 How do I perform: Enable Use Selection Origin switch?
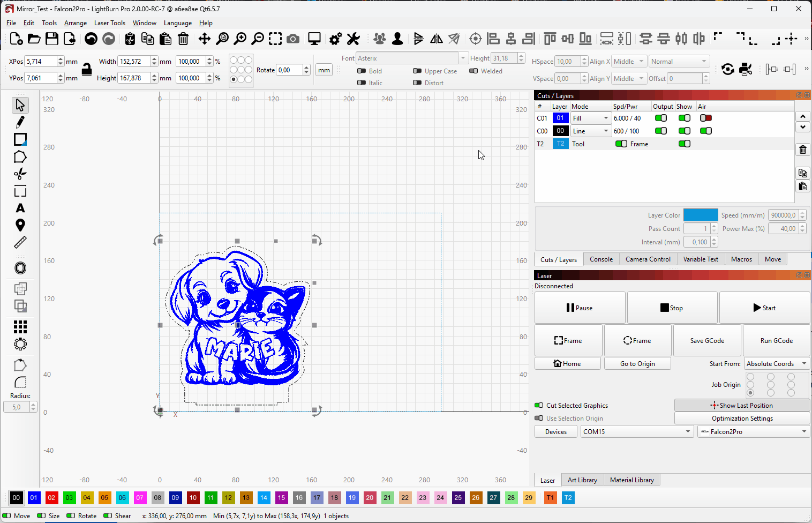coord(539,418)
